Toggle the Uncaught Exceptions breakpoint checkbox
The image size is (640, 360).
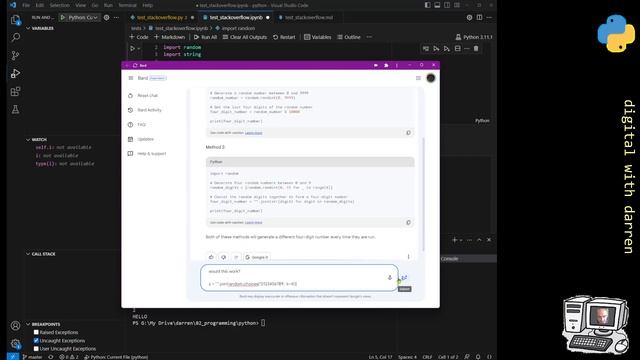click(36, 340)
